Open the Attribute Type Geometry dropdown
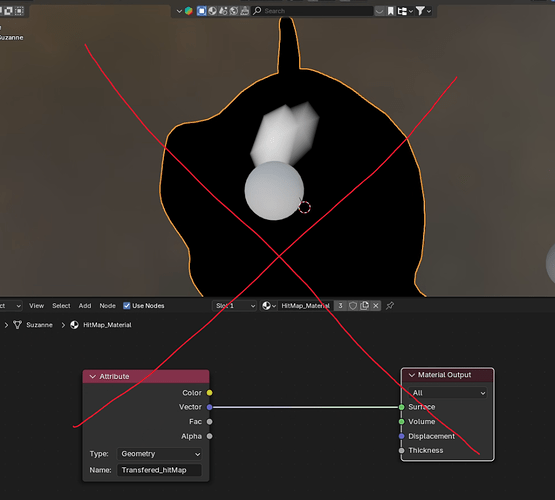Screen dimensions: 555x500 [160, 454]
